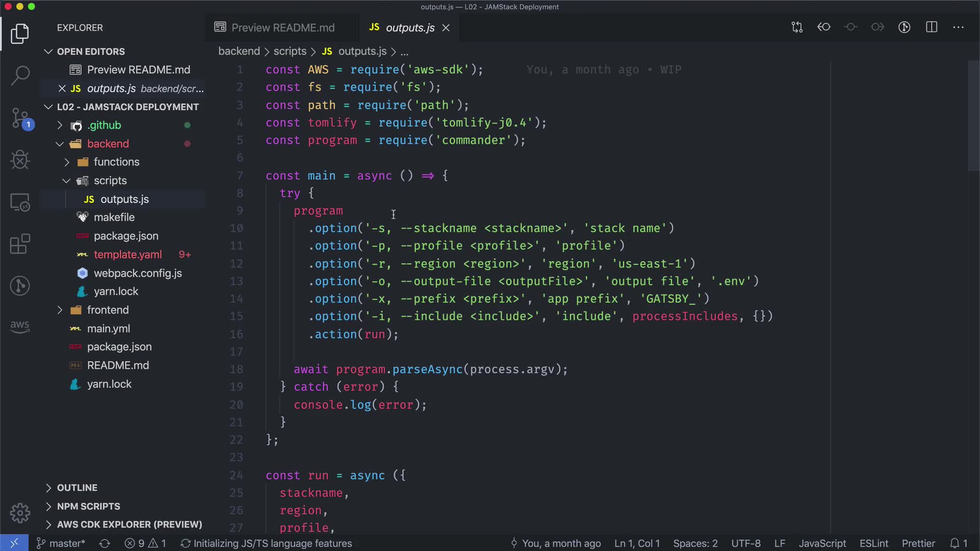Open Source Control view with badge
This screenshot has width=980, height=551.
pos(20,118)
